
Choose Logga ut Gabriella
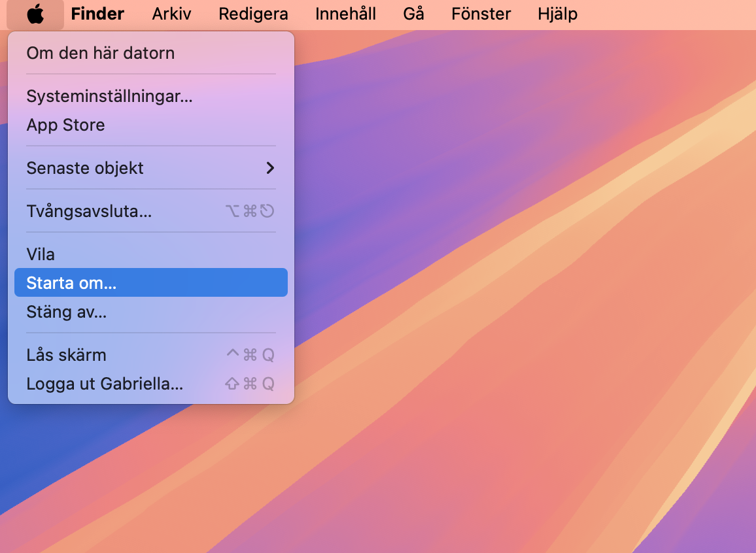tap(151, 384)
